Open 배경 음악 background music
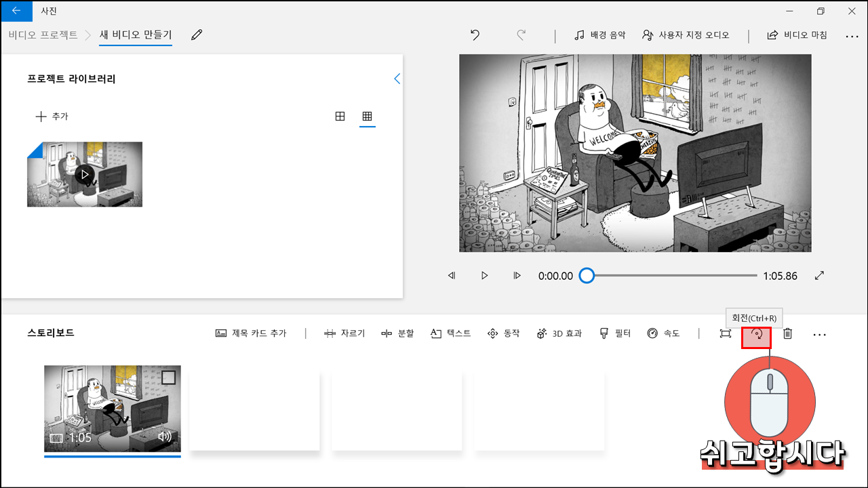This screenshot has height=488, width=868. [x=599, y=35]
